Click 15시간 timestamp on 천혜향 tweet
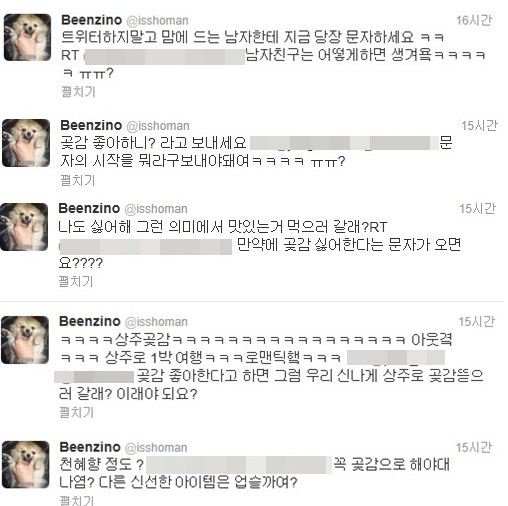 point(474,447)
